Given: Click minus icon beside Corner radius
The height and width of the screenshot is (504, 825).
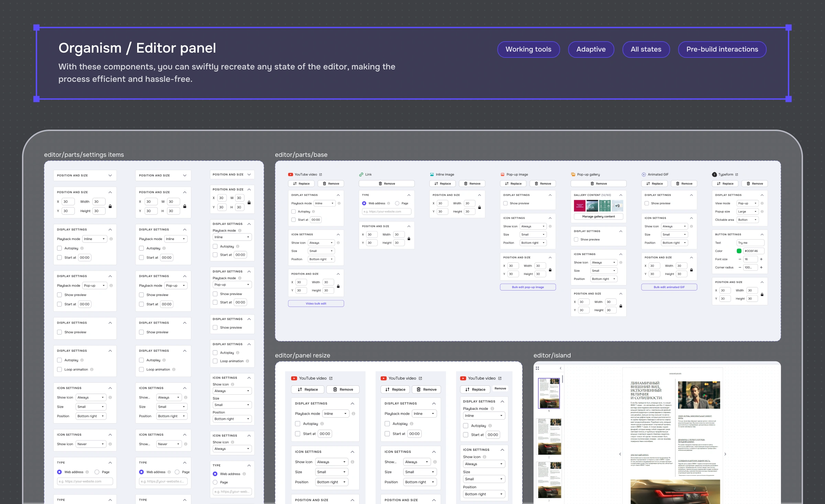Looking at the screenshot, I should (740, 267).
